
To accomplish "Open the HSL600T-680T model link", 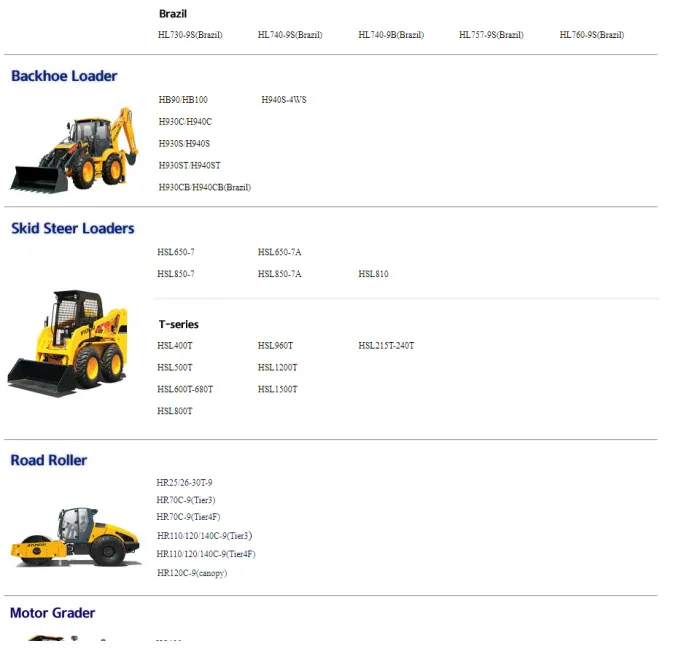I will click(185, 389).
